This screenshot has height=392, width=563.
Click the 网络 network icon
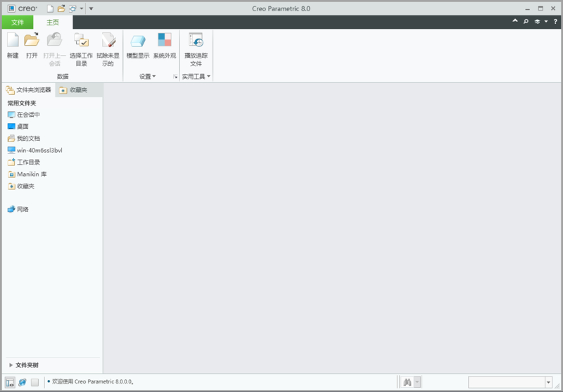pyautogui.click(x=11, y=209)
